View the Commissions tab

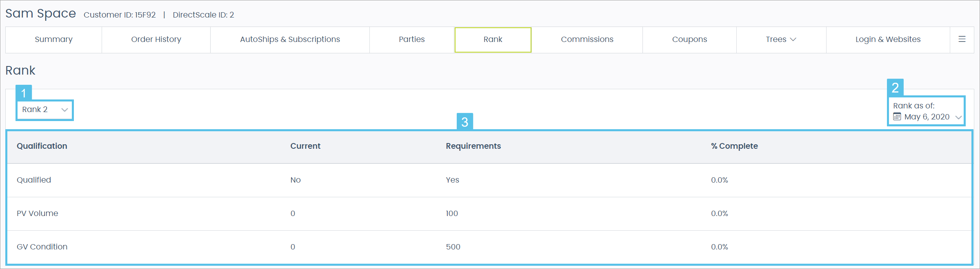(x=587, y=40)
